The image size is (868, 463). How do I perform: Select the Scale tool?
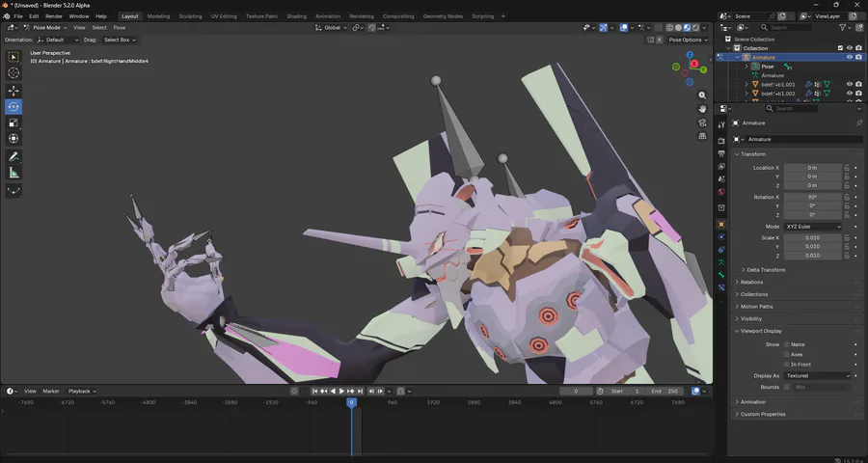14,123
